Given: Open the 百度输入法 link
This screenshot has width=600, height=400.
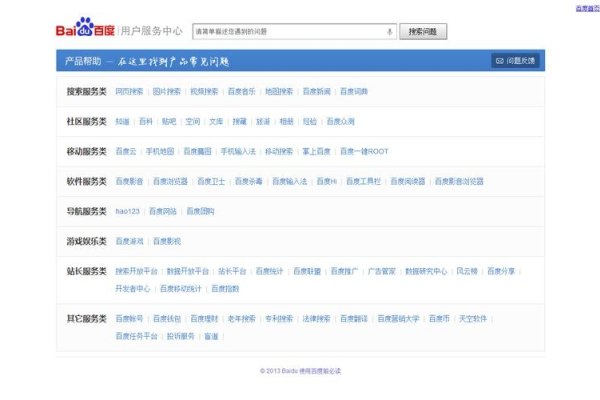Looking at the screenshot, I should (x=290, y=181).
